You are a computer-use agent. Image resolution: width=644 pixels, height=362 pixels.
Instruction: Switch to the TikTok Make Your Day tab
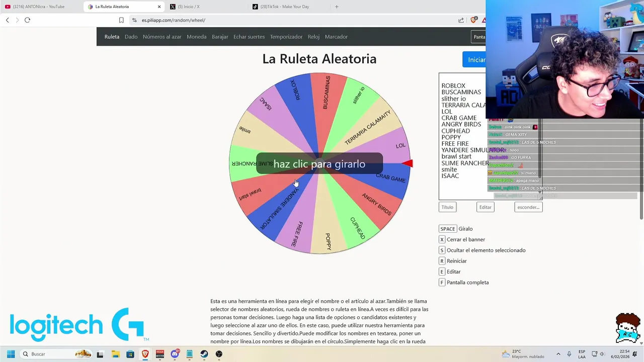click(x=288, y=7)
